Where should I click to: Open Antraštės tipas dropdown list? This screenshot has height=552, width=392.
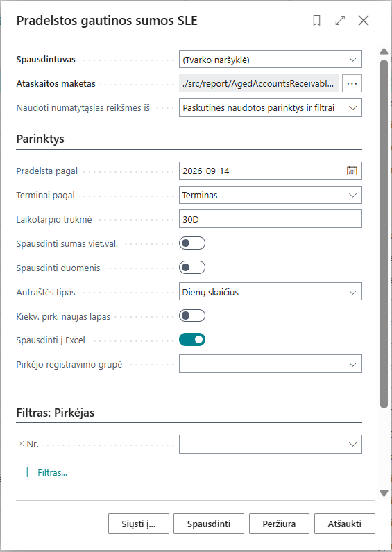point(270,292)
